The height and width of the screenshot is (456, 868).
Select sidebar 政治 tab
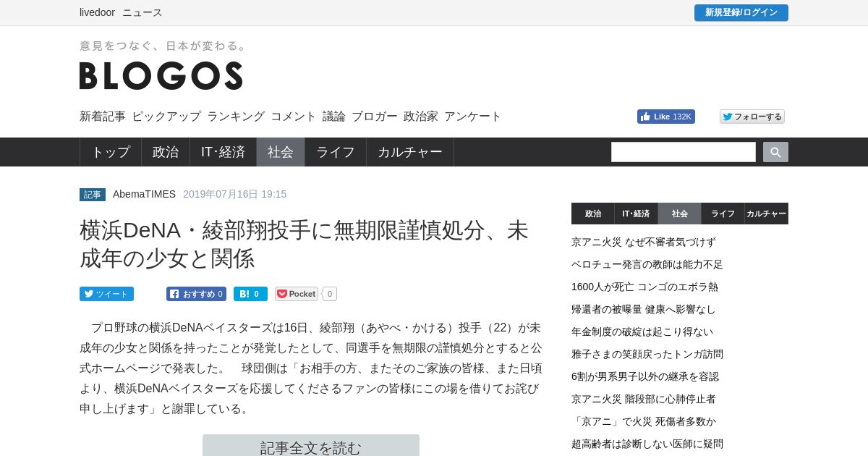click(593, 214)
